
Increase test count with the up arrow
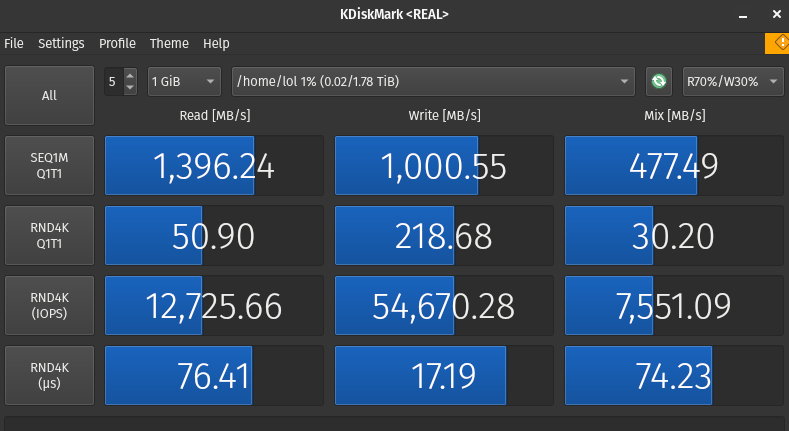130,76
